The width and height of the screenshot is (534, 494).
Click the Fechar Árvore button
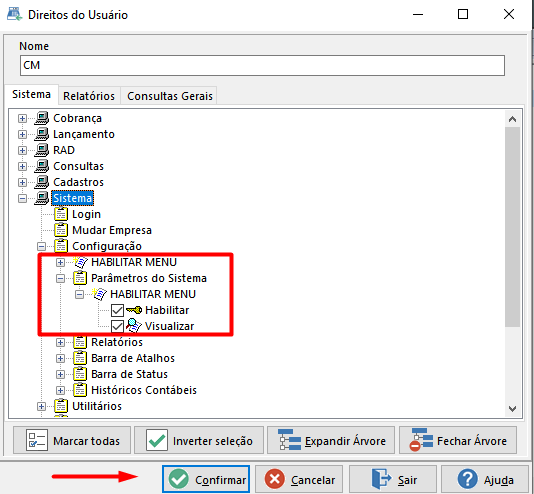(x=458, y=440)
